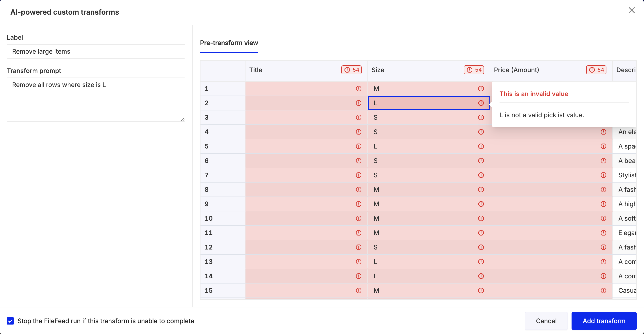Click error icon in row 5 Price cell
Screen dimensions: 644x334
pyautogui.click(x=603, y=146)
